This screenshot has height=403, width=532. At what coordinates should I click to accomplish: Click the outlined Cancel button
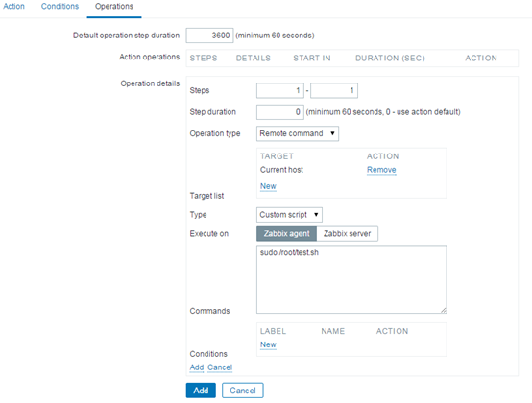coord(243,391)
